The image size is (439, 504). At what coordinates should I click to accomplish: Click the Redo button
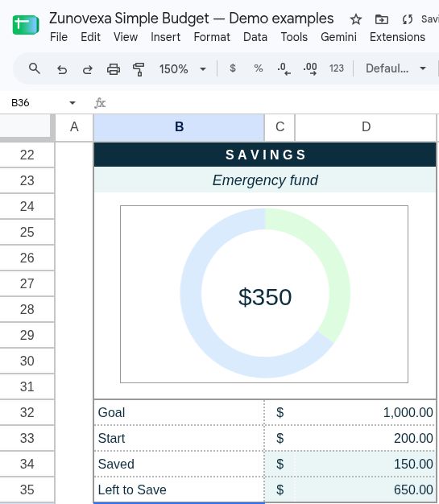coord(88,69)
